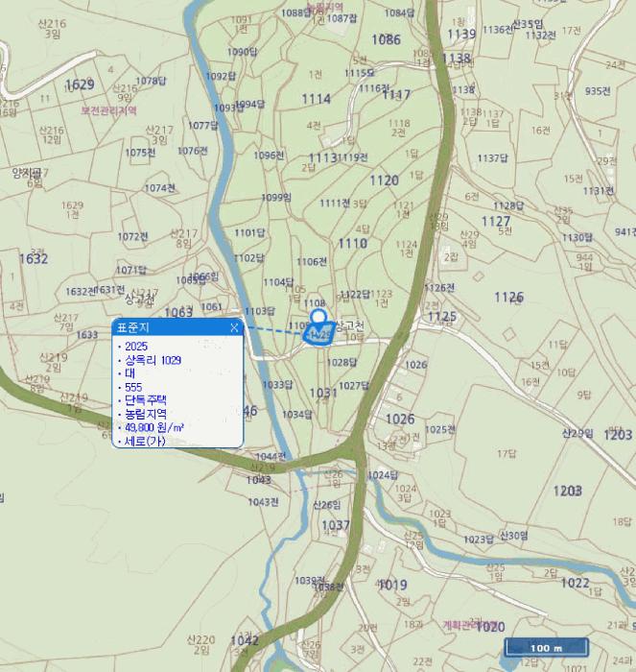Click the 1028답 parcel label
Viewport: 636px width, 672px height.
point(342,363)
